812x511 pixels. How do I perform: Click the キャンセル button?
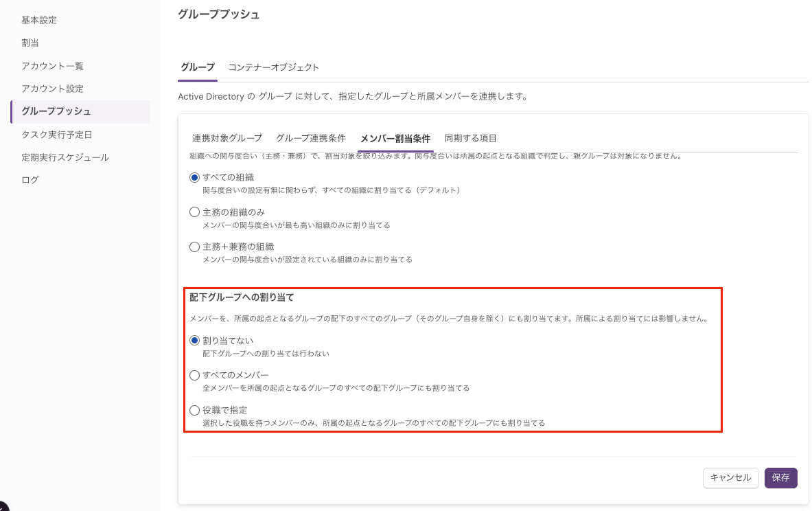(x=731, y=478)
